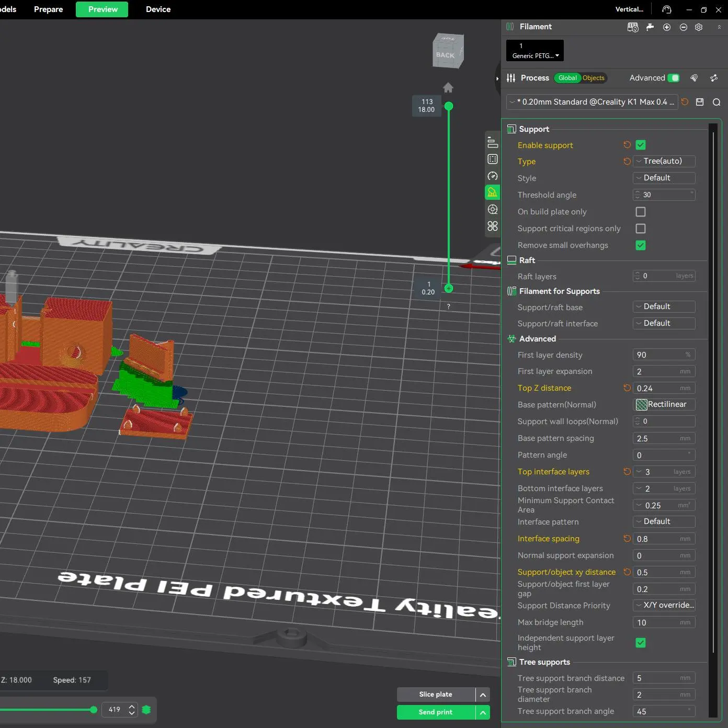
Task: Open Base pattern Rectilinear dropdown
Action: pyautogui.click(x=664, y=404)
